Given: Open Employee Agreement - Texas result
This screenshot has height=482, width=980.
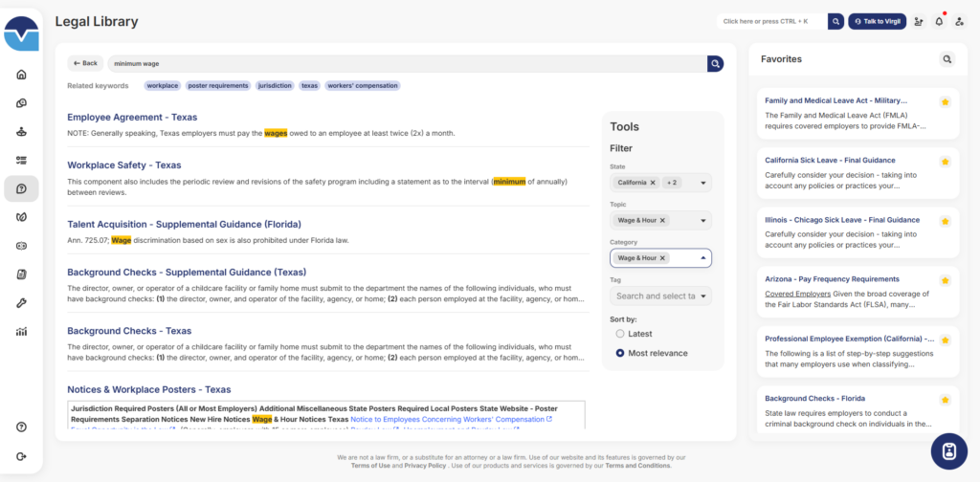Looking at the screenshot, I should coord(132,118).
